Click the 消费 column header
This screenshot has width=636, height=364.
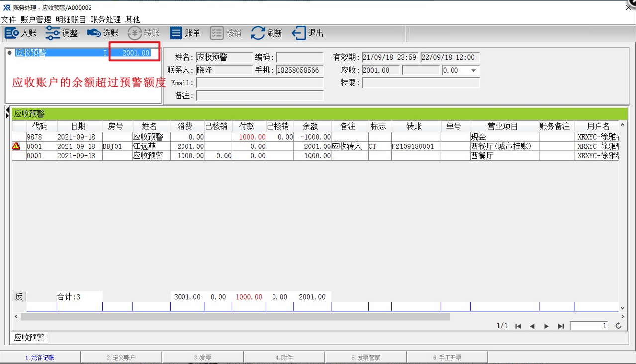point(187,126)
